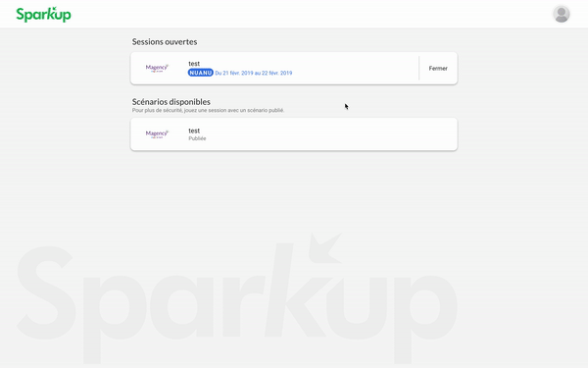The image size is (588, 368).
Task: Click the 'Scénarios disponibles' heading
Action: tap(171, 102)
